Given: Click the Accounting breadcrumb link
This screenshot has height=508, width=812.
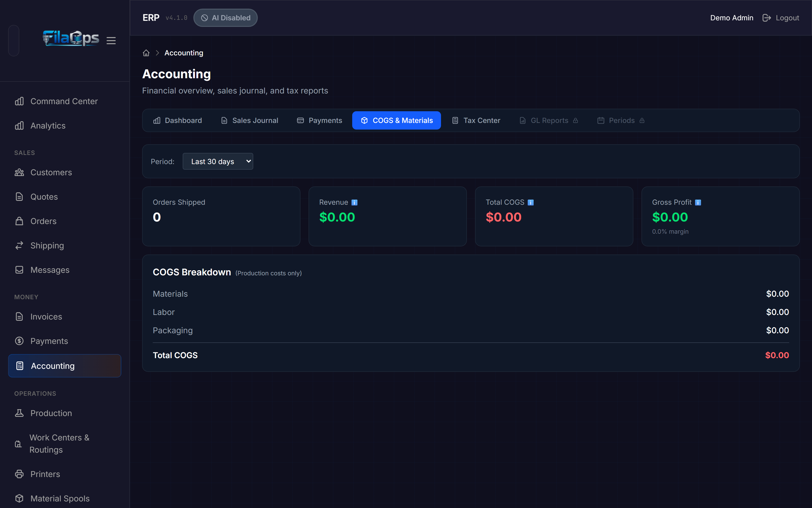Looking at the screenshot, I should click(x=183, y=53).
